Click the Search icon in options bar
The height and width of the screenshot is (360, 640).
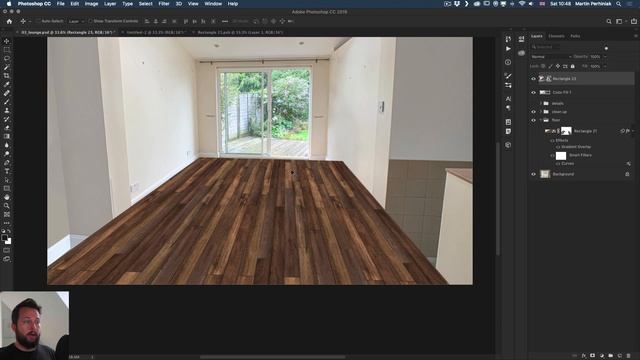point(609,21)
